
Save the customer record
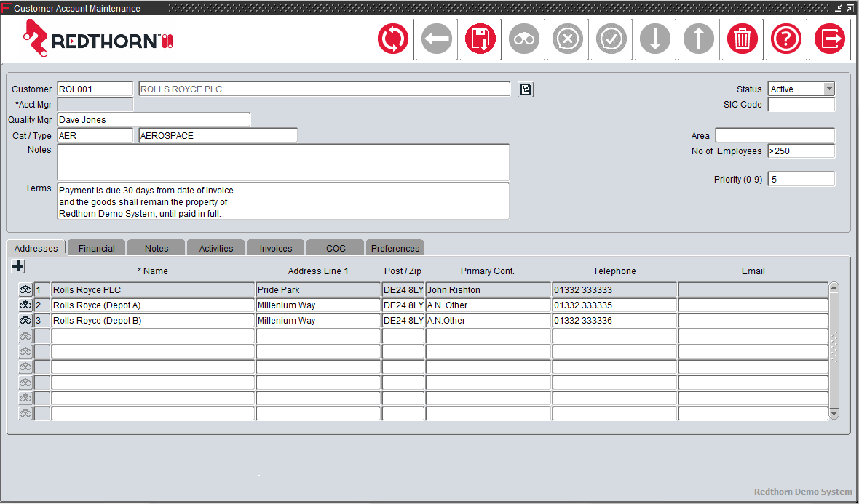click(480, 39)
